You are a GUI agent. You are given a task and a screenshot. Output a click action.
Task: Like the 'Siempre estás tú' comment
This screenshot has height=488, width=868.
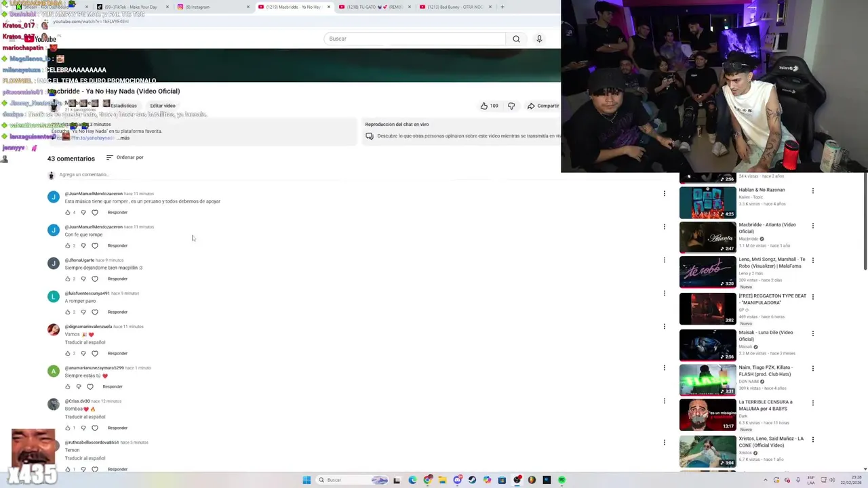(68, 386)
